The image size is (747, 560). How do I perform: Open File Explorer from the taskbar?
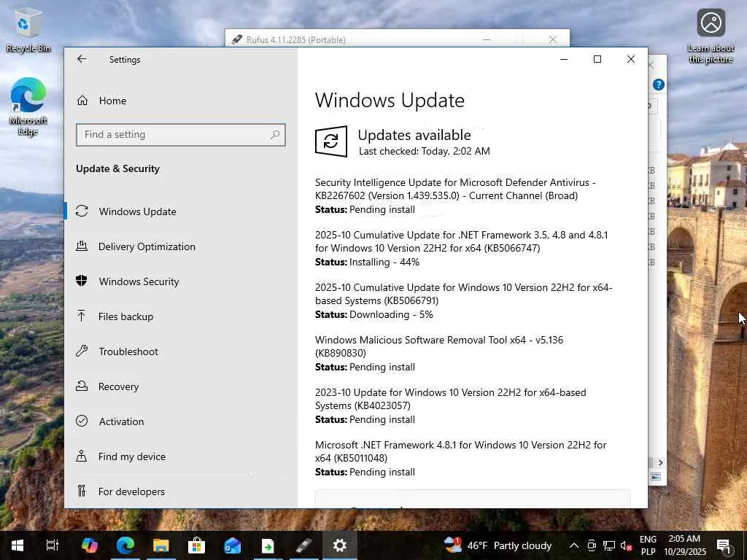coord(161,545)
